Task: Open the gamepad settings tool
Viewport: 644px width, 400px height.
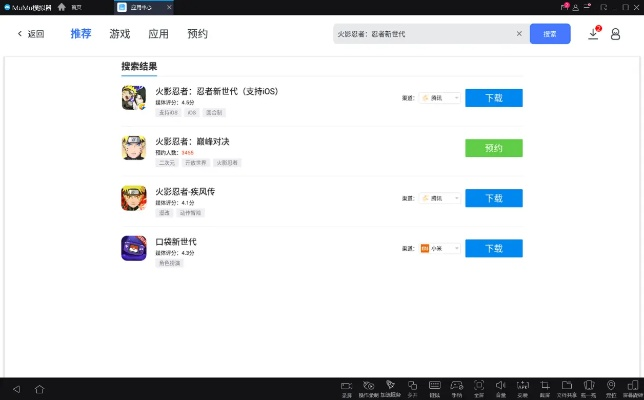Action: coord(457,386)
